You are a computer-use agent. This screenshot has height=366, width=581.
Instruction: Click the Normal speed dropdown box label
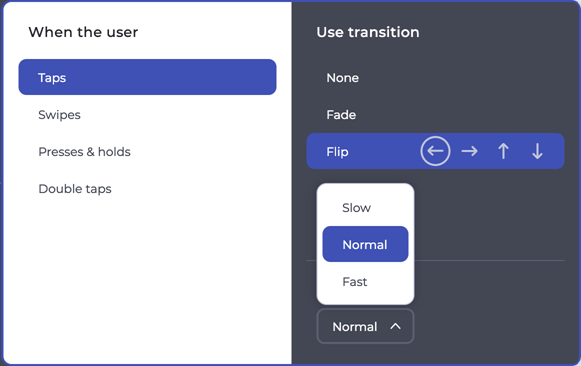[355, 327]
